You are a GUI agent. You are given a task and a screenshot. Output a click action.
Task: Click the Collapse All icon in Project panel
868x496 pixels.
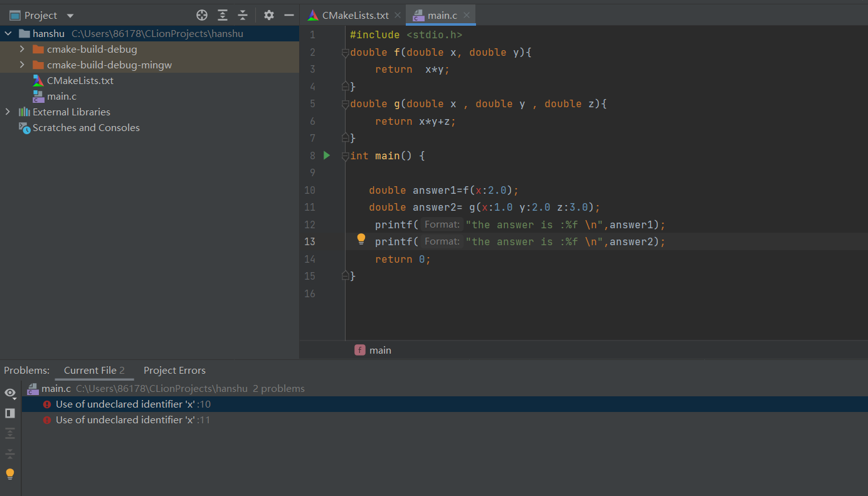point(243,15)
